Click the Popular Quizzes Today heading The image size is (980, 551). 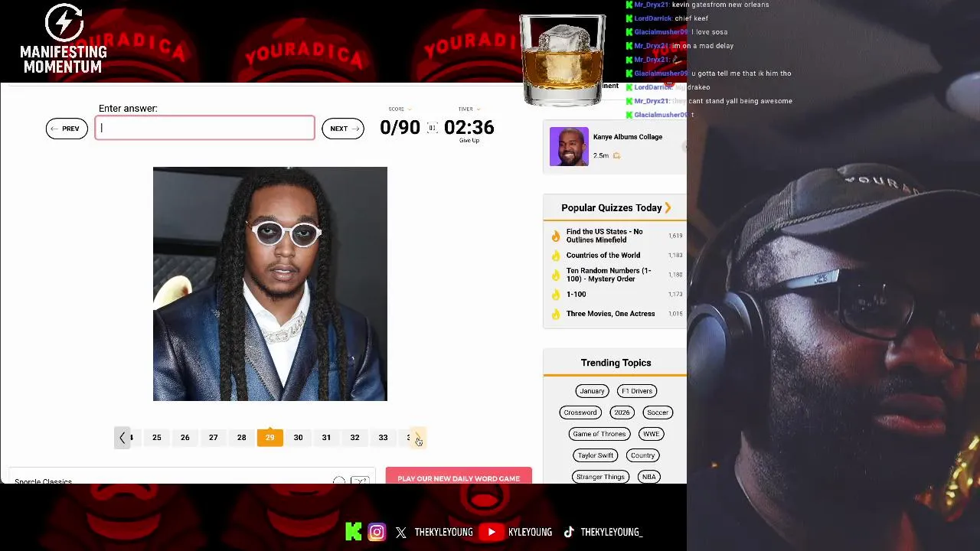(611, 207)
